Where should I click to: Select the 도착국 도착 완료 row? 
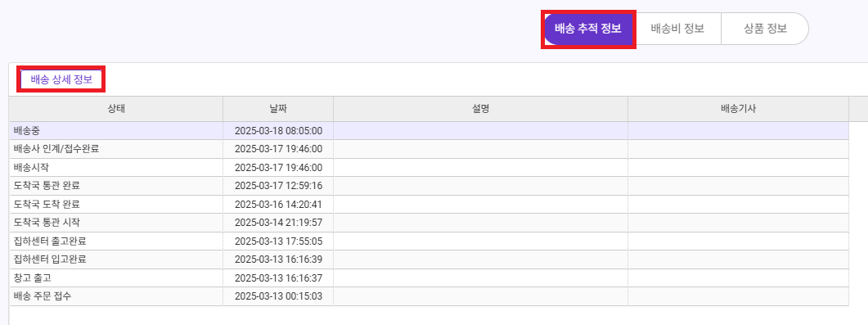[429, 205]
